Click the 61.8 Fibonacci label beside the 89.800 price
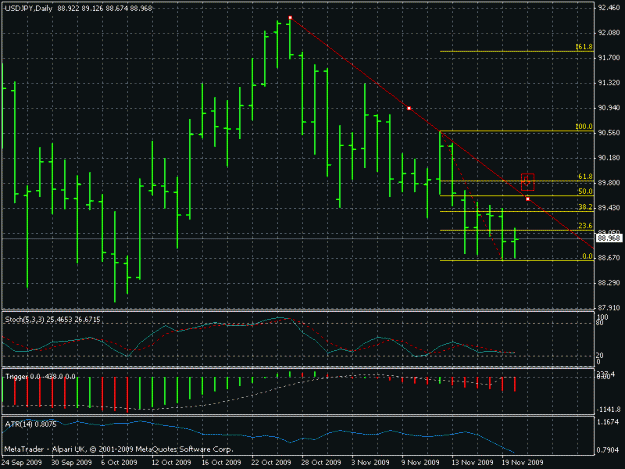Viewport: 625px width, 469px height. 585,177
